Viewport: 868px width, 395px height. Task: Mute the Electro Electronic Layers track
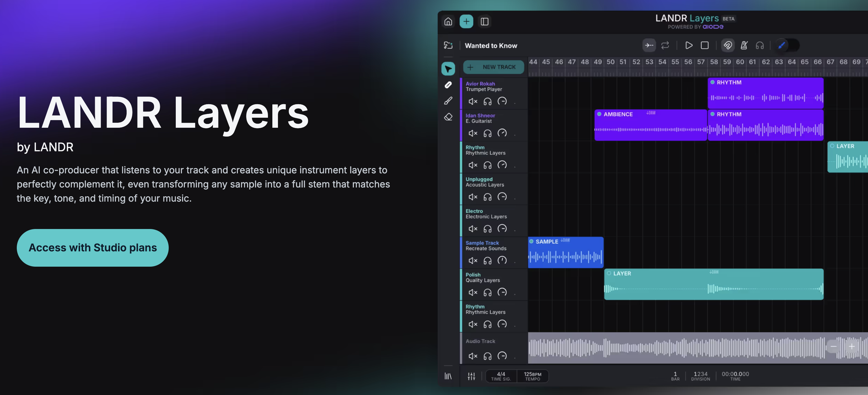(x=473, y=229)
